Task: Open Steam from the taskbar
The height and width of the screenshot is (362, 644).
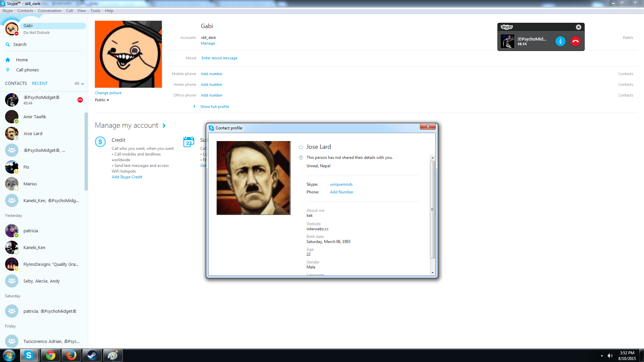Action: (x=92, y=355)
